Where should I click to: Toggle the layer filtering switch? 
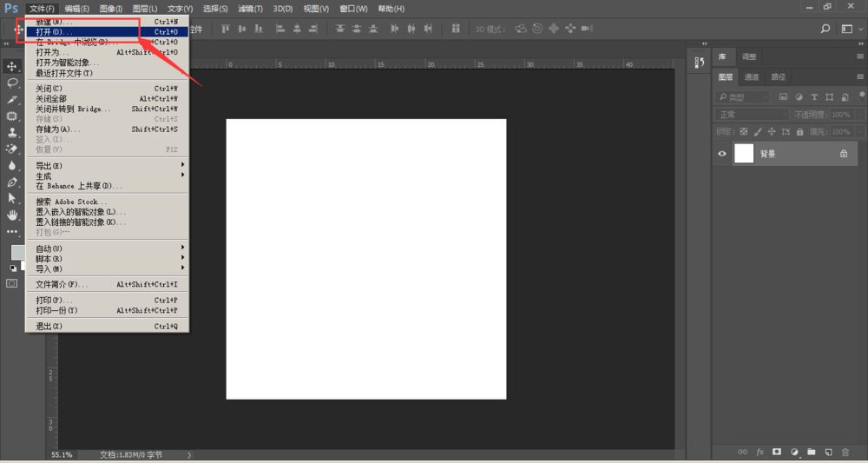point(862,96)
